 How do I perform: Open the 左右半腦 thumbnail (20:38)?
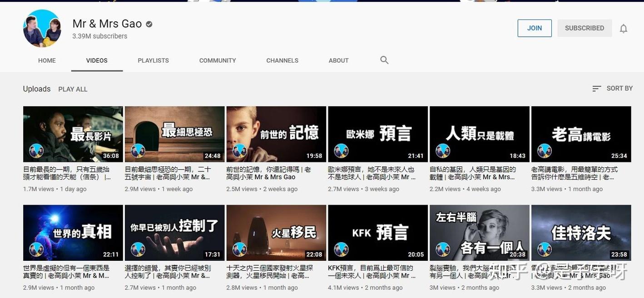(480, 233)
